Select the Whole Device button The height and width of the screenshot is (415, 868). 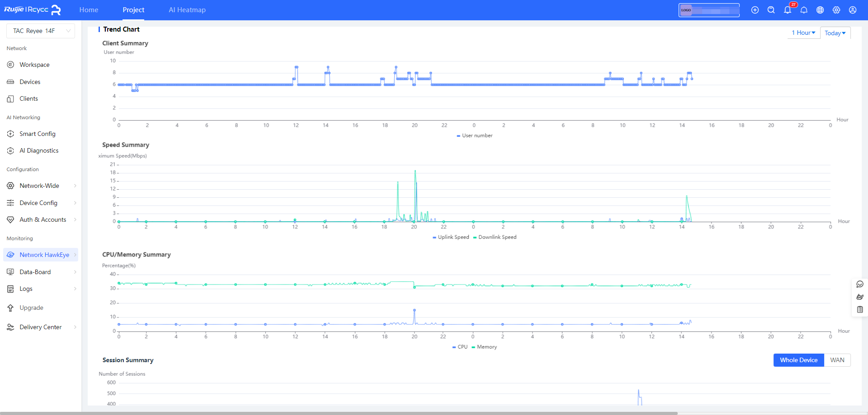click(x=798, y=360)
